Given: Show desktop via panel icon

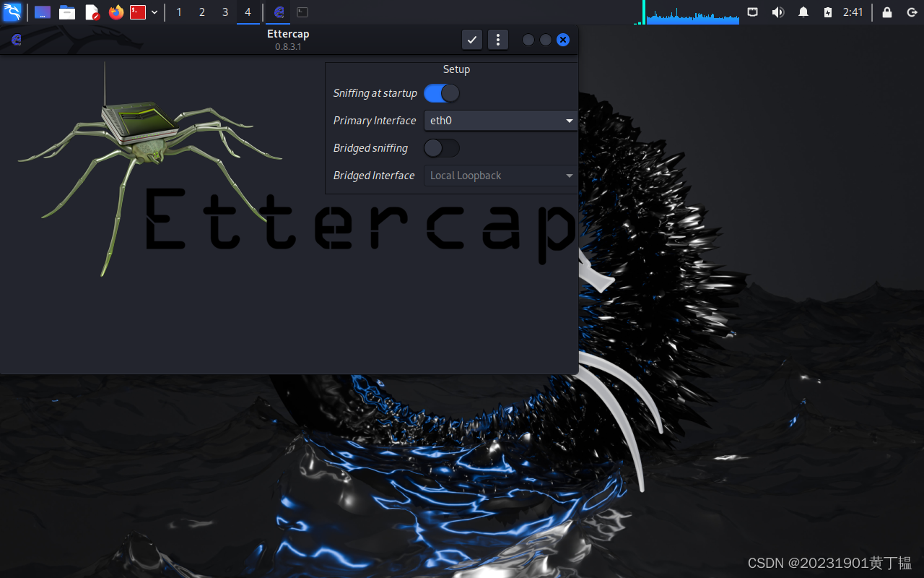Looking at the screenshot, I should pos(43,12).
